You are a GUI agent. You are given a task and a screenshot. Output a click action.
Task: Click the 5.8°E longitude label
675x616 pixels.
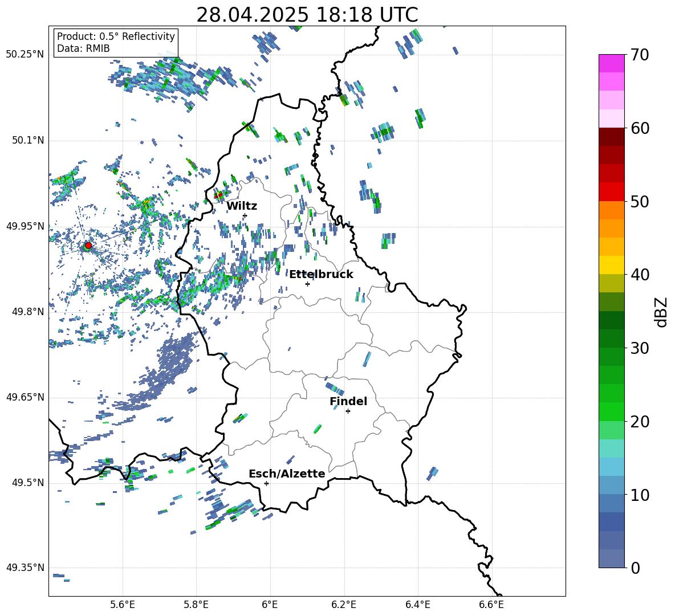point(196,605)
